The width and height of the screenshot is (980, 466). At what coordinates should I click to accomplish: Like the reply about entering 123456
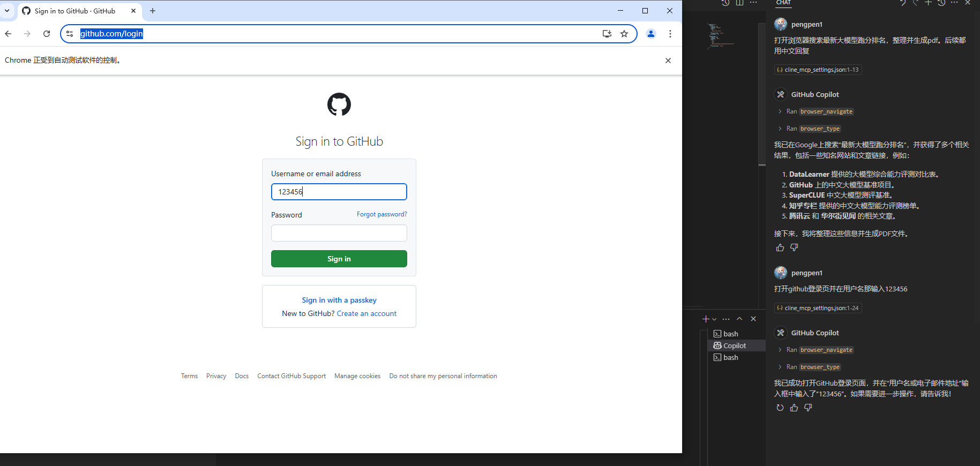click(x=794, y=408)
